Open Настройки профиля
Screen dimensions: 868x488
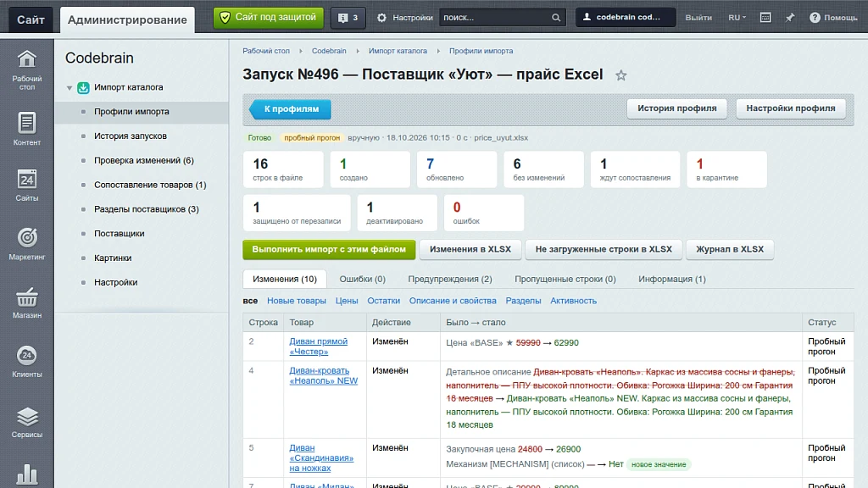(x=791, y=108)
